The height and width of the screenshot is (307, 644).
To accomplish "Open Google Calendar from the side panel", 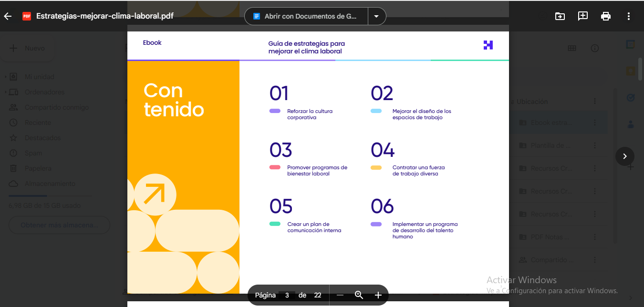I will pyautogui.click(x=630, y=44).
